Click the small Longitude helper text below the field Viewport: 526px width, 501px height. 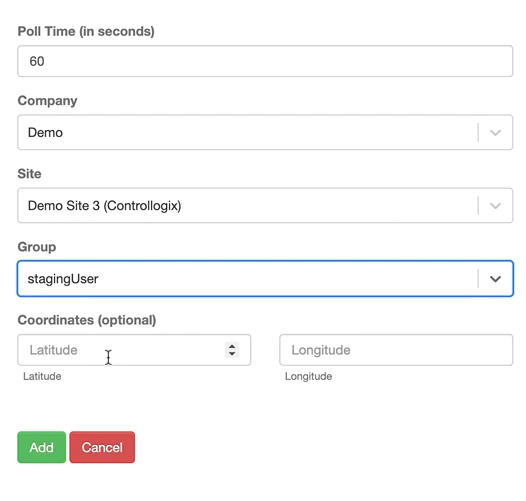(309, 376)
